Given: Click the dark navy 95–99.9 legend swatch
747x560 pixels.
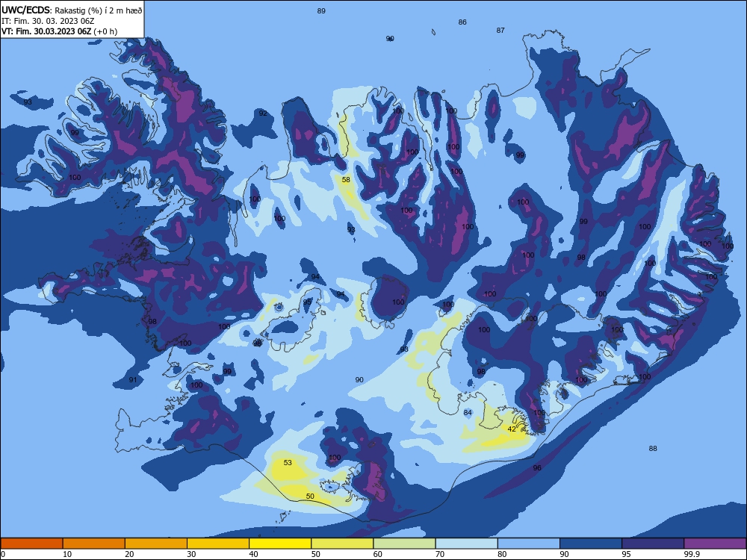Looking at the screenshot, I should tap(653, 544).
